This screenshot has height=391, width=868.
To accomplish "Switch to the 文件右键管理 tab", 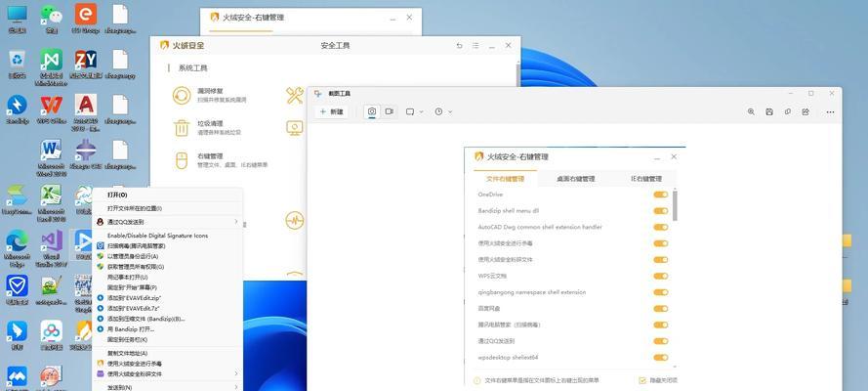I will pos(505,179).
